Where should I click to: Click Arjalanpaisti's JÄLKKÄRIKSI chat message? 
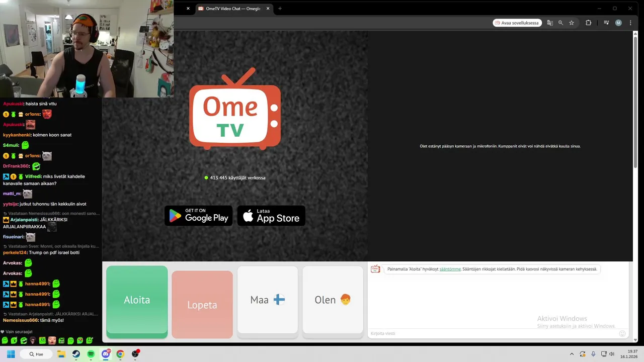pos(35,223)
